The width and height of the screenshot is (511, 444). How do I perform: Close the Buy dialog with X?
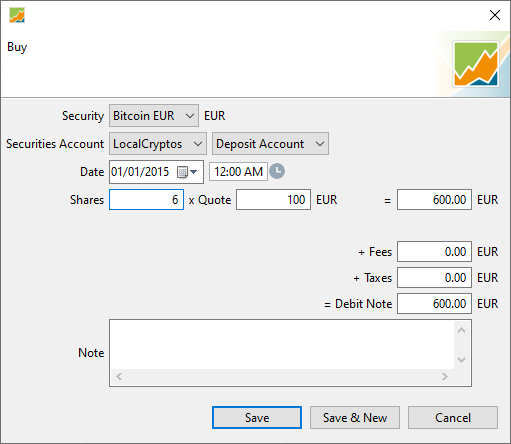click(495, 15)
